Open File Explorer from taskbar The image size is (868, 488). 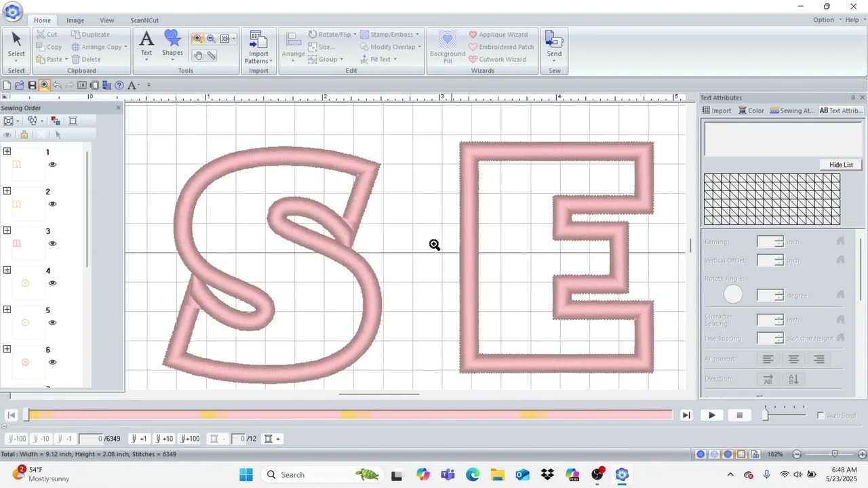497,474
